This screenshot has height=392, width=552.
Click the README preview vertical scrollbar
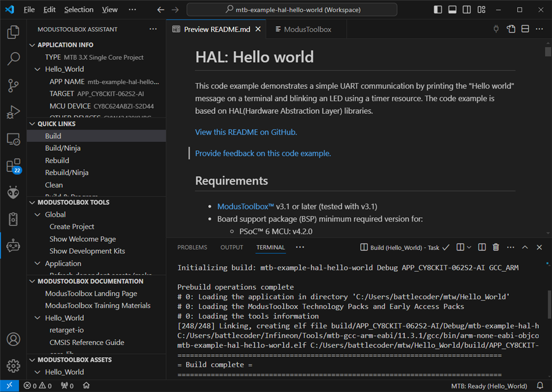[x=548, y=52]
